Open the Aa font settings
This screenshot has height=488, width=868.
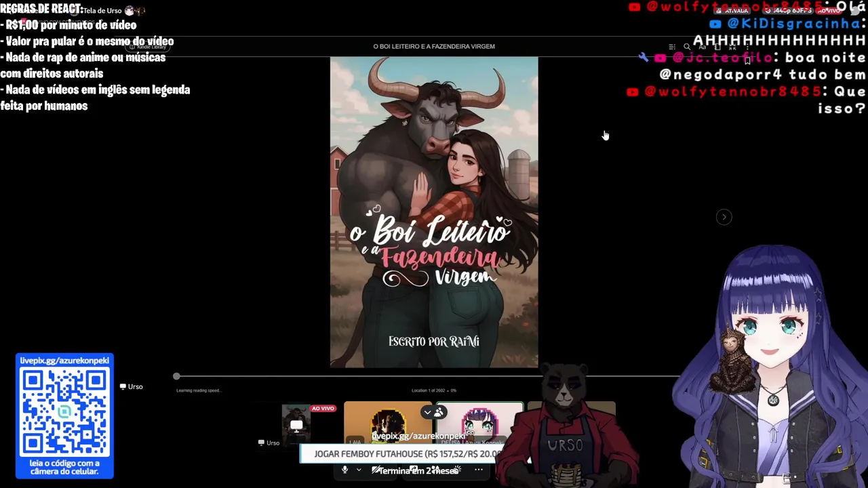coord(703,47)
